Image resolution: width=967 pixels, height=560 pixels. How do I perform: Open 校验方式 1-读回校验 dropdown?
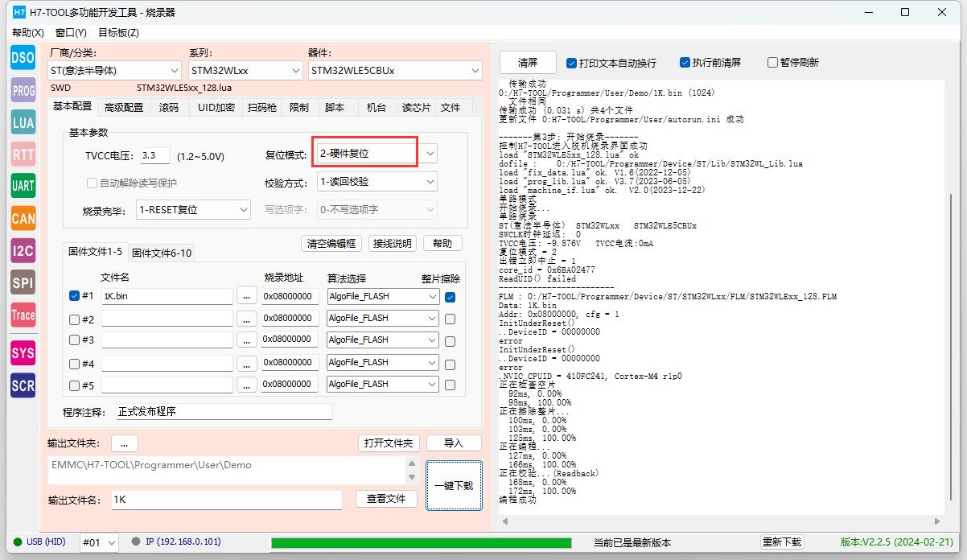(x=377, y=182)
